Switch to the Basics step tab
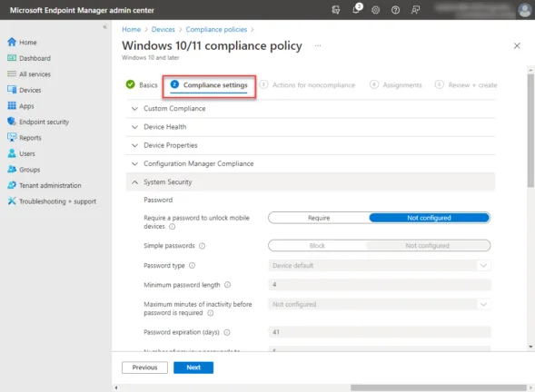Image resolution: width=535 pixels, height=392 pixels. [x=142, y=85]
